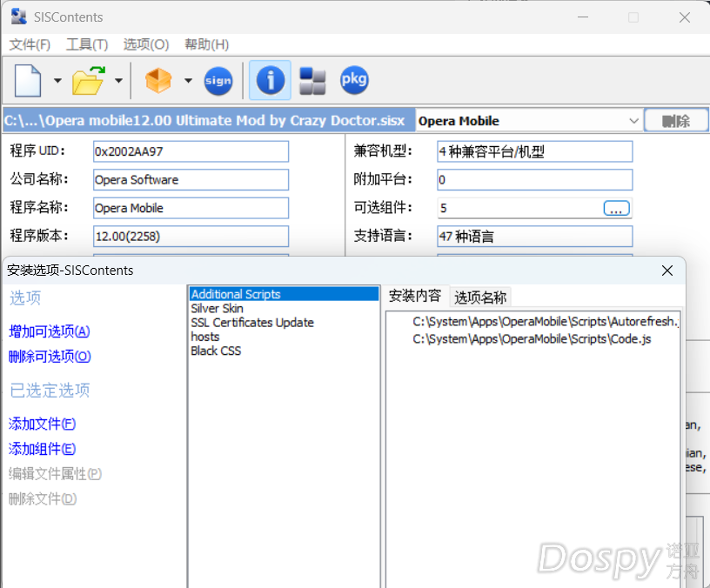This screenshot has width=710, height=588.
Task: Select Black CSS in options list
Action: (x=284, y=351)
